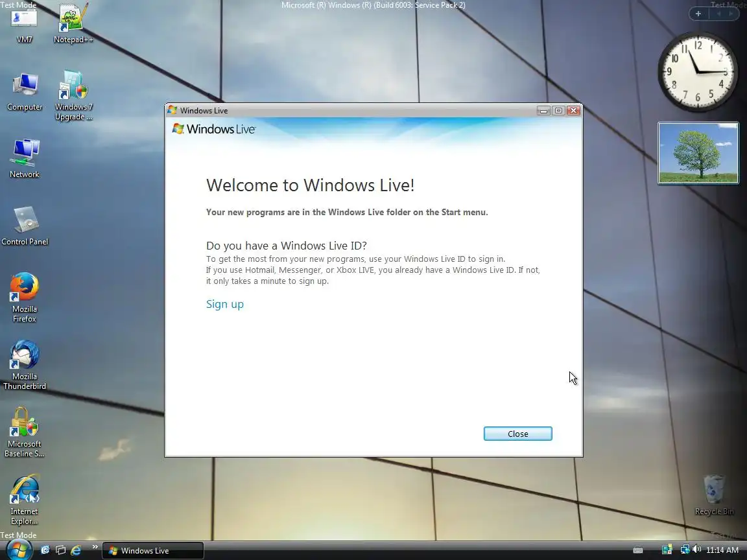Close Windows Live window with red X
The height and width of the screenshot is (560, 747).
click(574, 110)
